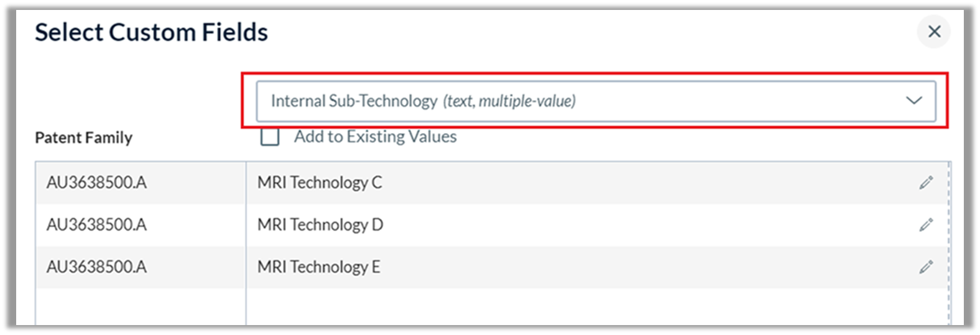Edit the MRI Technology C value
This screenshot has height=335, width=980.
pyautogui.click(x=926, y=183)
